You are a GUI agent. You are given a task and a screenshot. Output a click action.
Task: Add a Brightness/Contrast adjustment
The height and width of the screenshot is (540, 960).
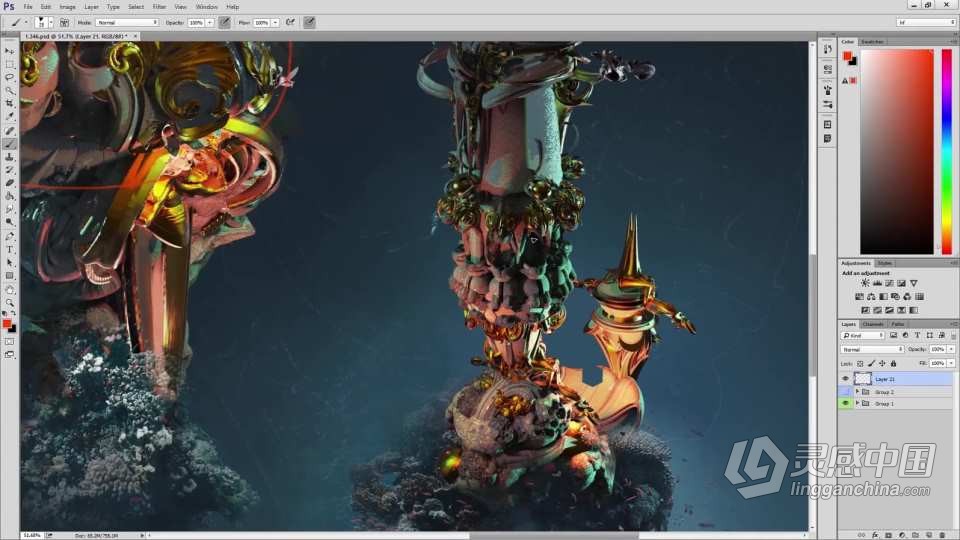tap(865, 283)
